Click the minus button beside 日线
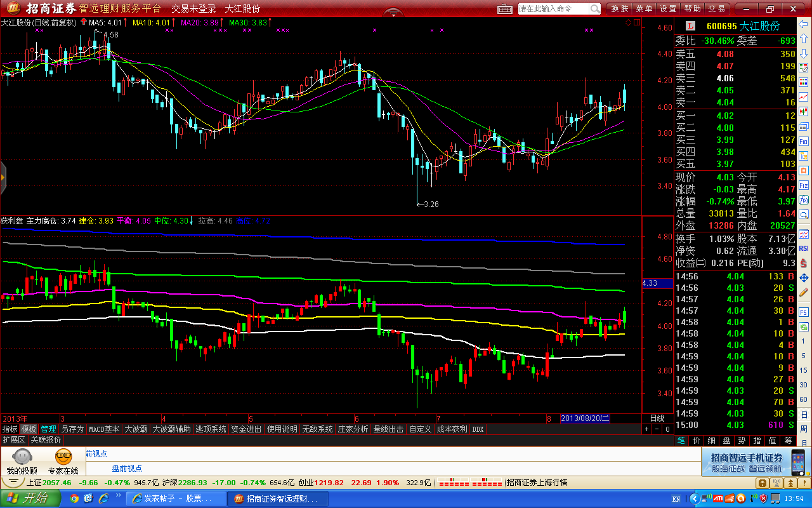 [657, 429]
